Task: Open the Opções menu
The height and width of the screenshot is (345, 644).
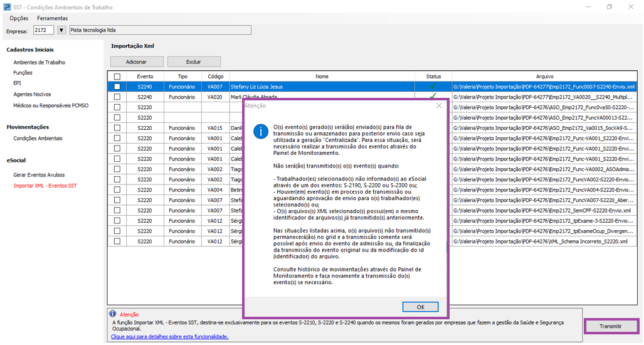Action: click(x=19, y=18)
